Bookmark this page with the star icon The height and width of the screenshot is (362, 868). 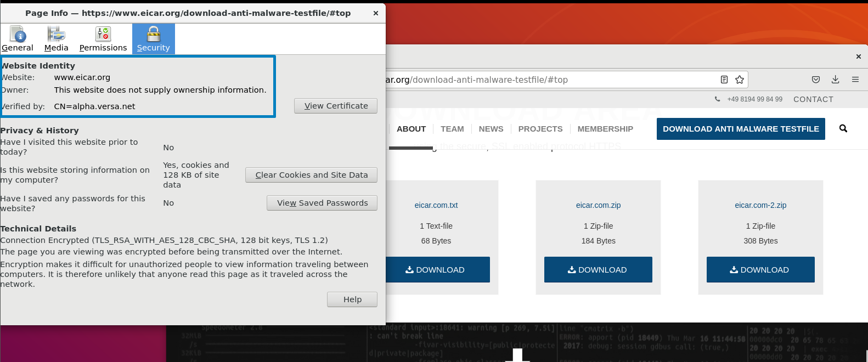coord(740,80)
